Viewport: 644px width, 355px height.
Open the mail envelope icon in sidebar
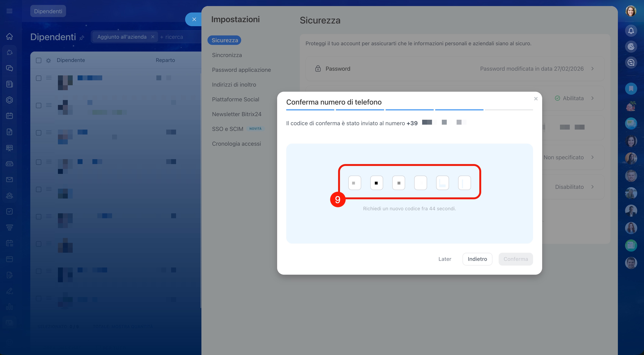[x=9, y=180]
